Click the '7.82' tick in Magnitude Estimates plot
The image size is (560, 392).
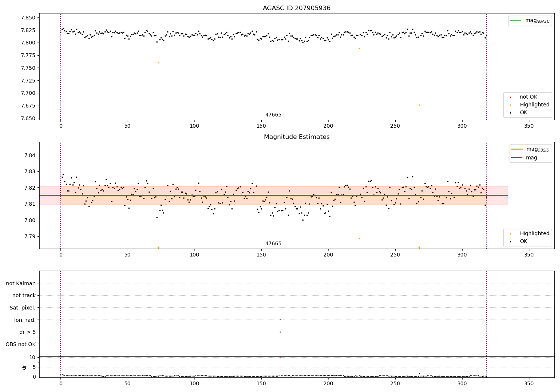coord(29,188)
